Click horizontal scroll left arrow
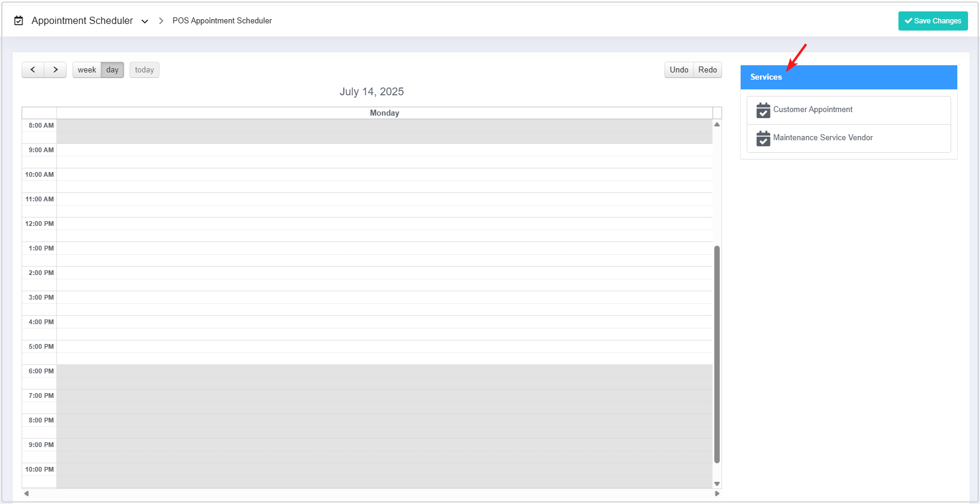Viewport: 980px width, 504px height. point(26,494)
